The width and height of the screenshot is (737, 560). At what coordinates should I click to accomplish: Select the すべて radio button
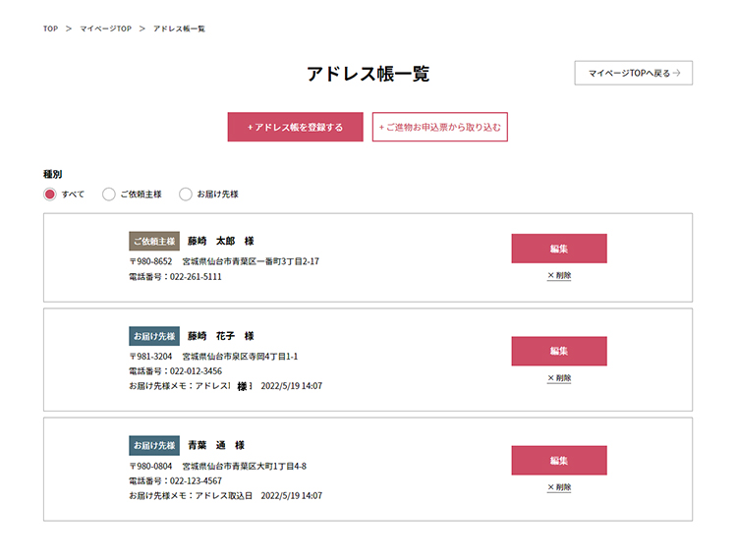click(50, 194)
